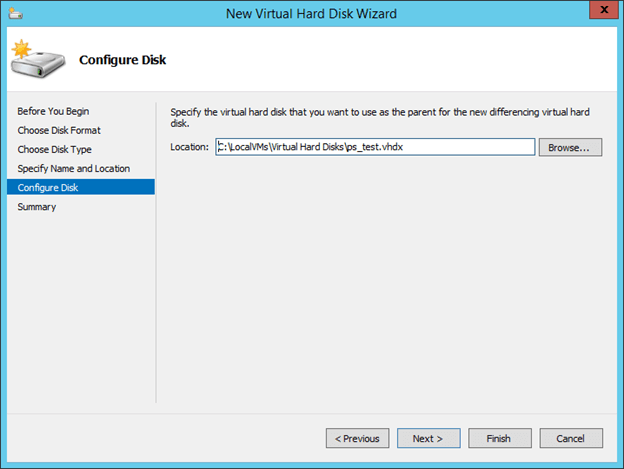The width and height of the screenshot is (624, 469).
Task: Select the Choose Disk Format step
Action: point(59,130)
